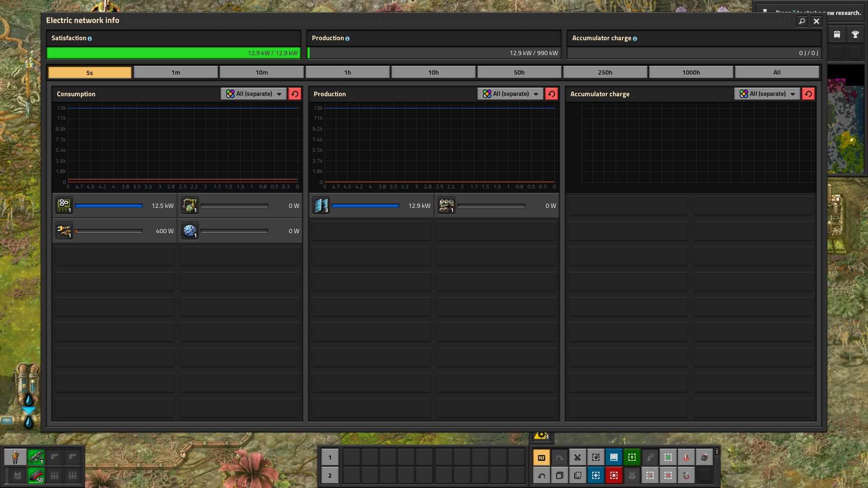This screenshot has width=868, height=488.
Task: Select the green upgrade planner
Action: (632, 457)
